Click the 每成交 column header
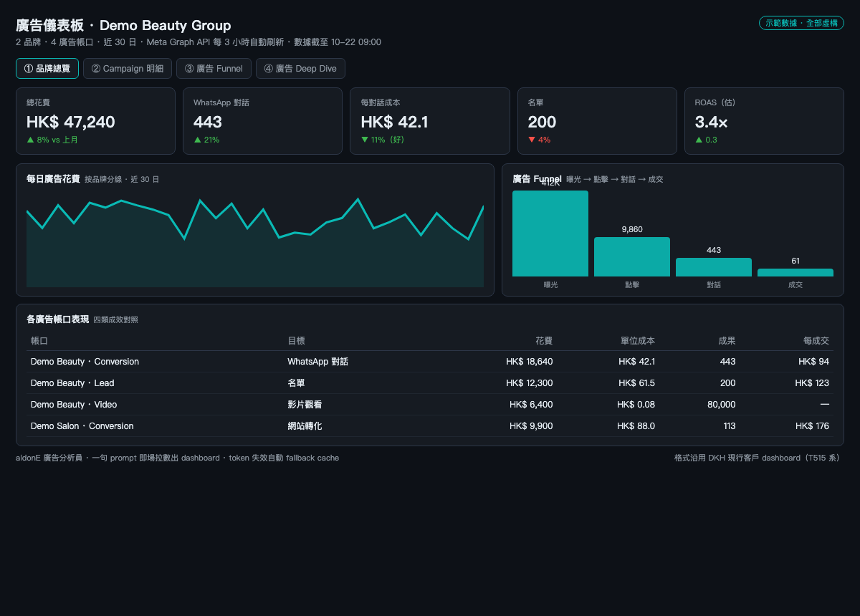Screen dimensions: 860x616 [816, 341]
